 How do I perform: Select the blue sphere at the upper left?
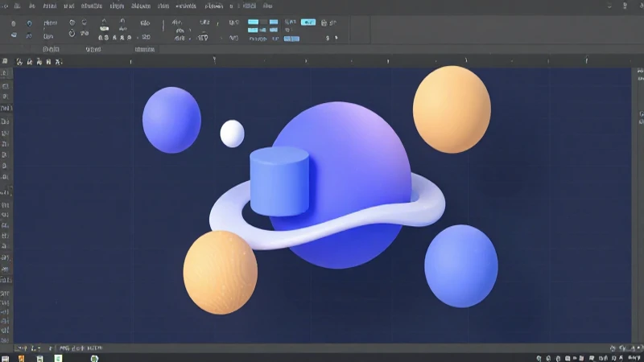(x=171, y=120)
